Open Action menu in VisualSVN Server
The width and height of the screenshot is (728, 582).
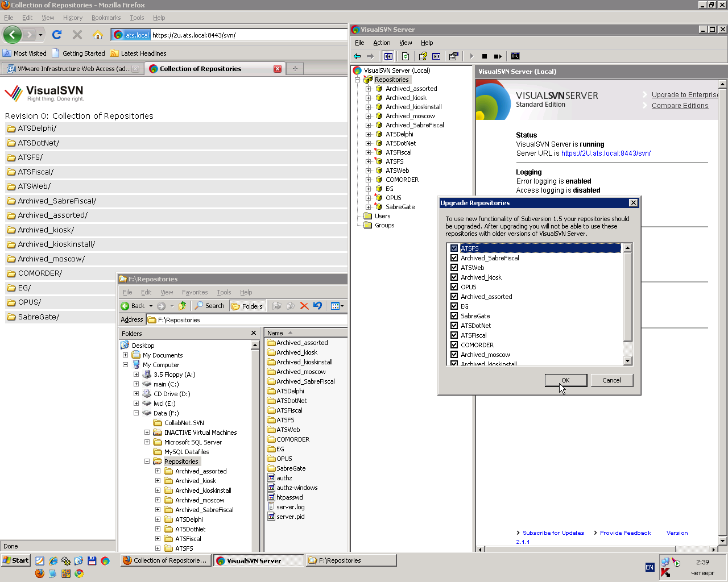coord(382,43)
